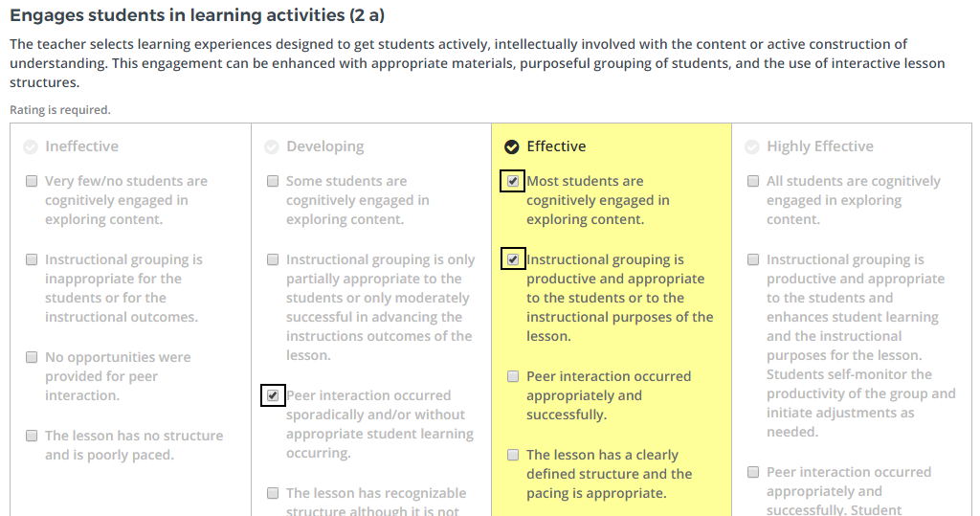Select the Developing rating check icon
Image resolution: width=980 pixels, height=516 pixels.
[x=272, y=146]
